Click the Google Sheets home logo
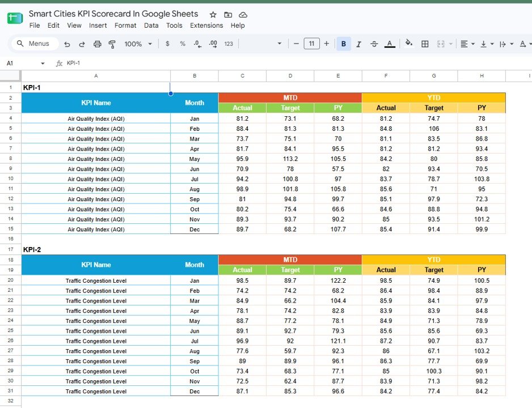The height and width of the screenshot is (408, 532). pyautogui.click(x=15, y=18)
